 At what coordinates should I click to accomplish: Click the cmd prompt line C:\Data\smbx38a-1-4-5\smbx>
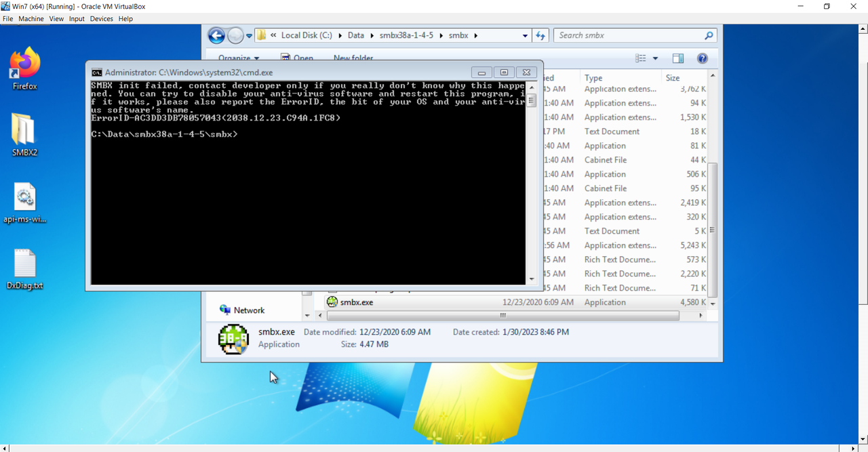pos(165,134)
